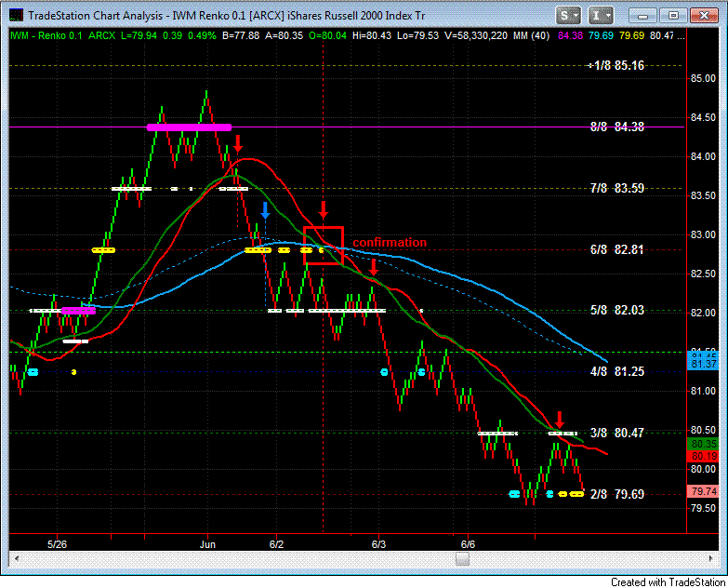Click the 79.74 last-price marker on price axis

(704, 491)
